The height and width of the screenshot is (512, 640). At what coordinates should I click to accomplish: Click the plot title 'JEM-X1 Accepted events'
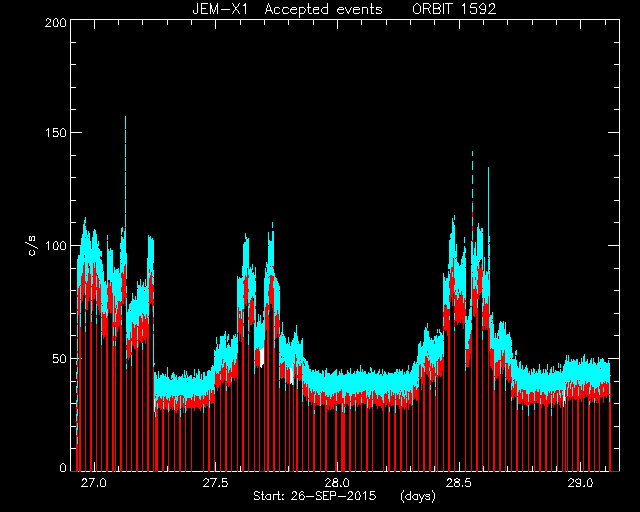tap(287, 9)
